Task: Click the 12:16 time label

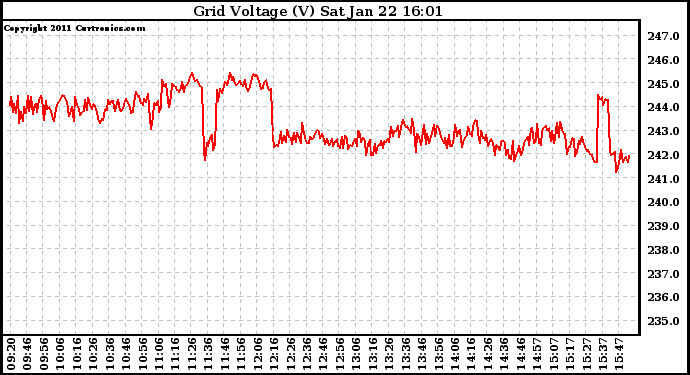Action: (274, 354)
